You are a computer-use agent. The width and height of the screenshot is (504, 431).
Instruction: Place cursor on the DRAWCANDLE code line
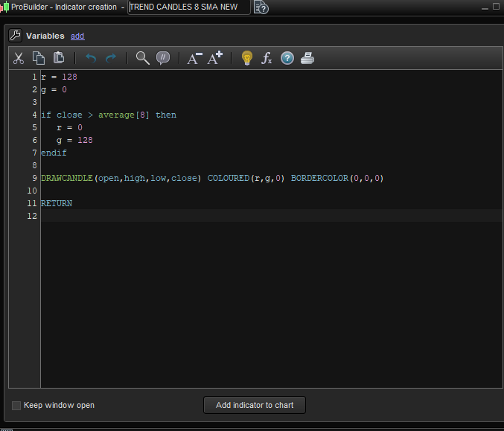(212, 179)
